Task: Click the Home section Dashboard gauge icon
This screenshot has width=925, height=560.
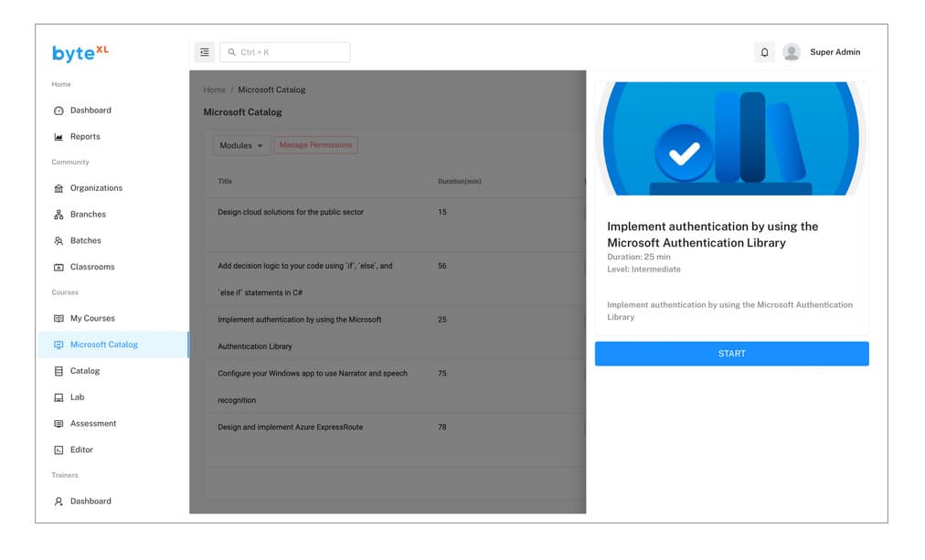Action: pos(58,111)
